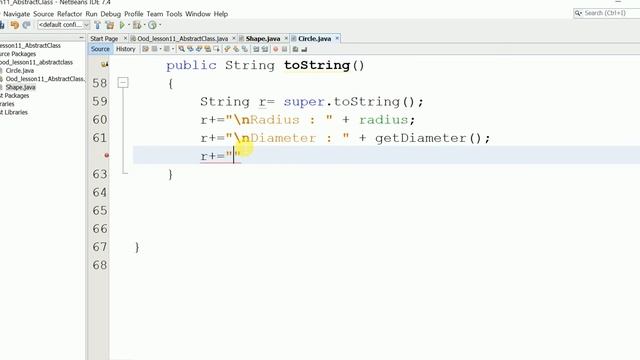Image resolution: width=640 pixels, height=360 pixels.
Task: Close the Start Page tab
Action: tap(125, 38)
